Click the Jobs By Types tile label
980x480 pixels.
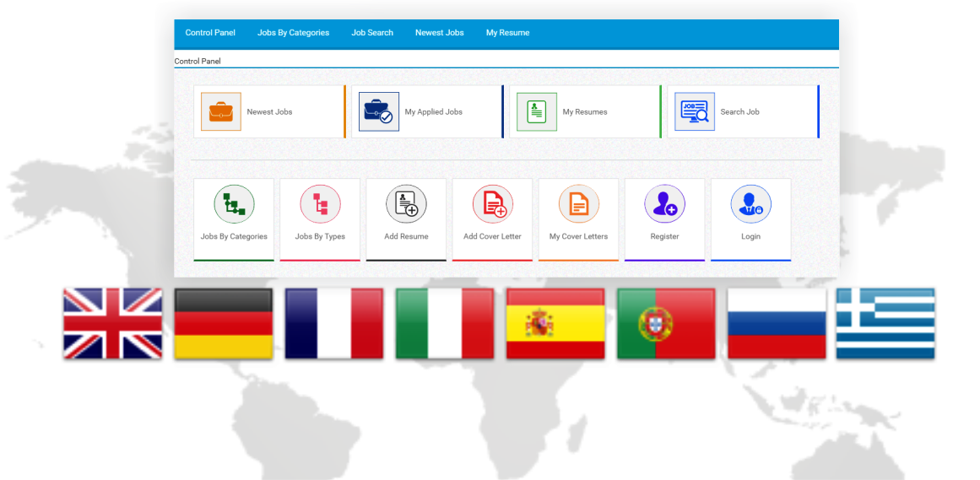point(320,236)
